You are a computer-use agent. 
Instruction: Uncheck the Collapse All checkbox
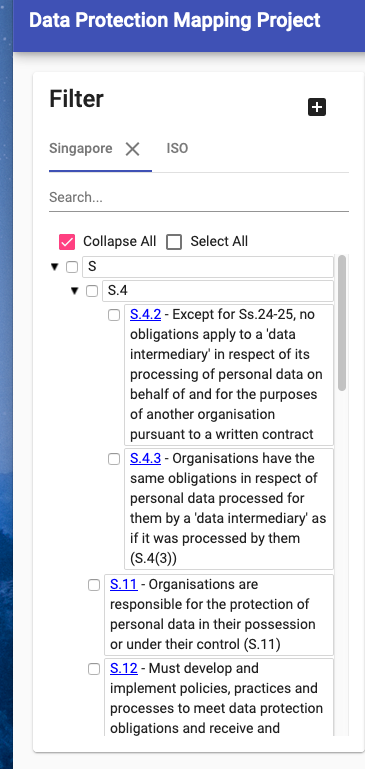[67, 242]
